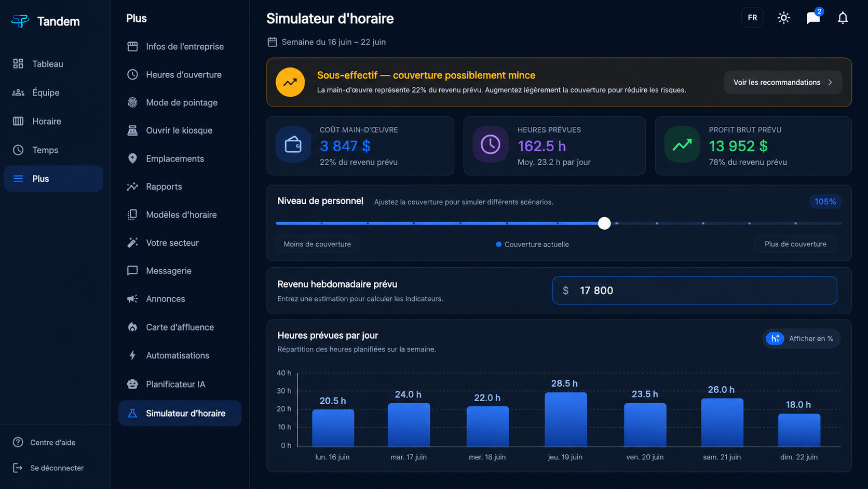The image size is (868, 489).
Task: Click the dim. 22 juin bar
Action: pos(799,430)
